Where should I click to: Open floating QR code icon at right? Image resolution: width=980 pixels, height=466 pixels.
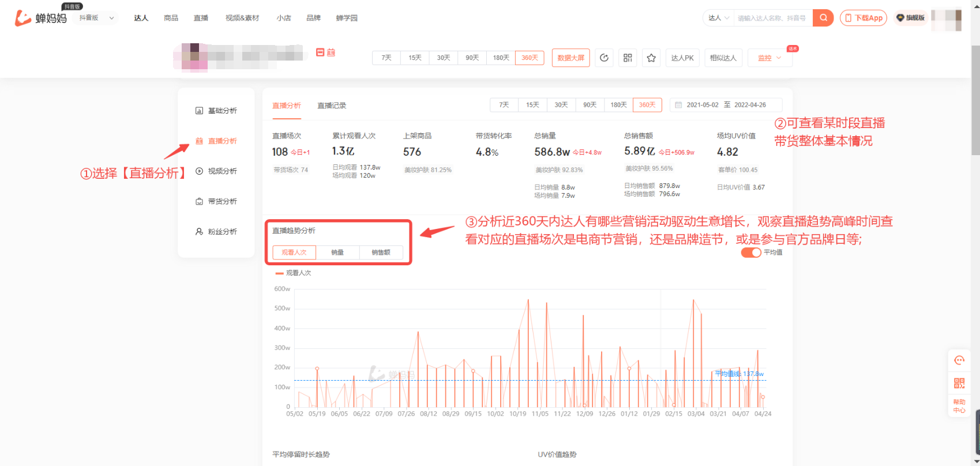pos(959,383)
